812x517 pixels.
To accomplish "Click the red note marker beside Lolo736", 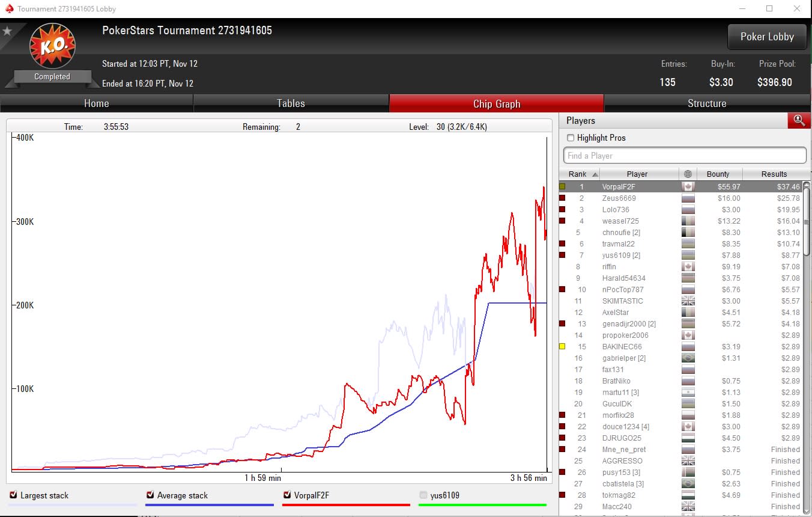I will (562, 210).
